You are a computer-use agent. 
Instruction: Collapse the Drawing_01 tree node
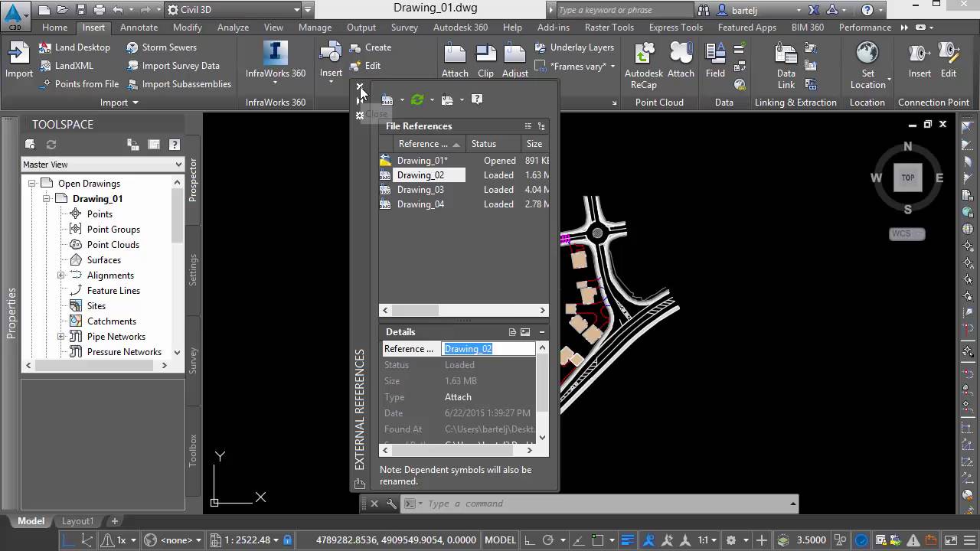[x=46, y=198]
